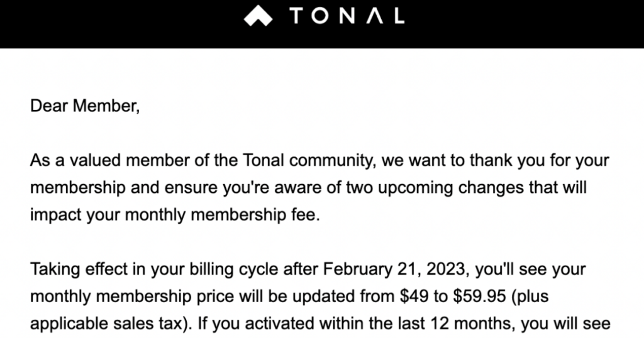Click the phrase "monthly membership price"

[x=131, y=297]
